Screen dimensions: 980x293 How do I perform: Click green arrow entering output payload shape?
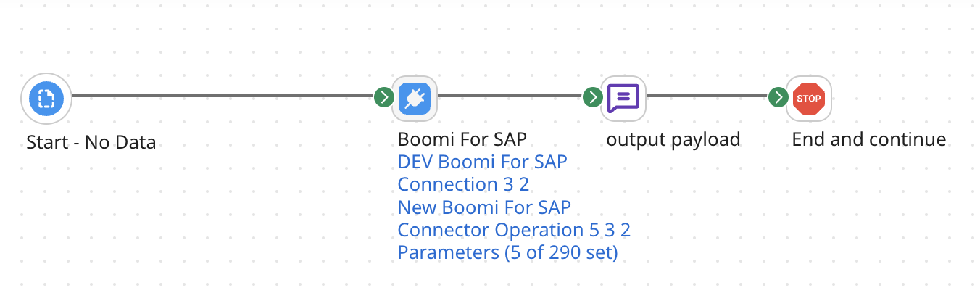[x=593, y=97]
